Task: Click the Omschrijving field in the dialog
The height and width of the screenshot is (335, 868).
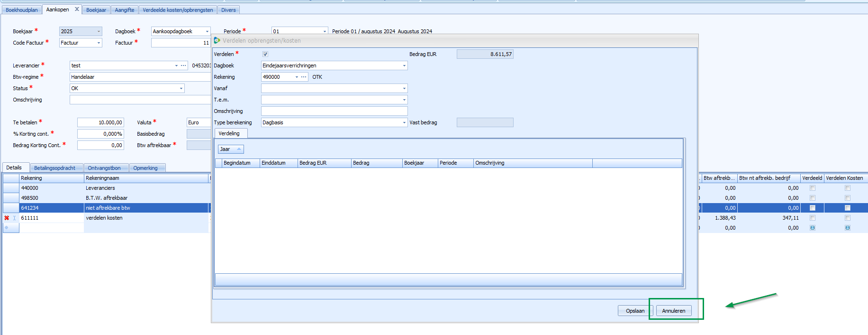Action: (x=334, y=111)
